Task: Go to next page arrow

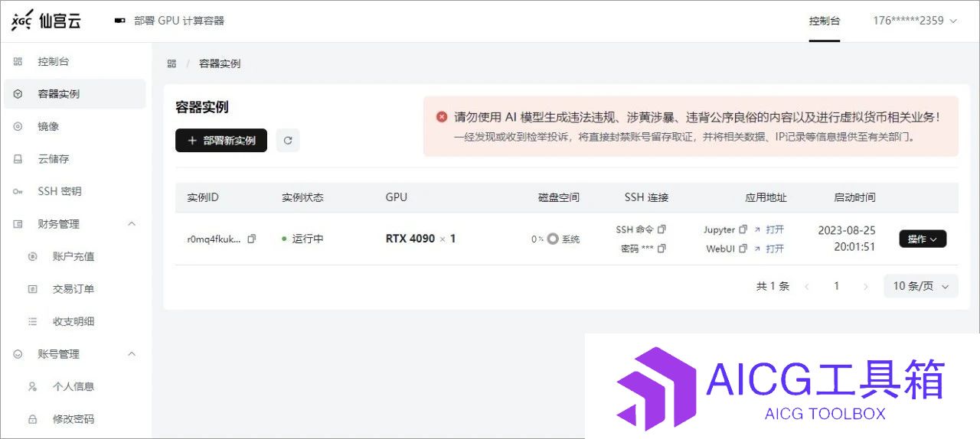Action: (866, 287)
